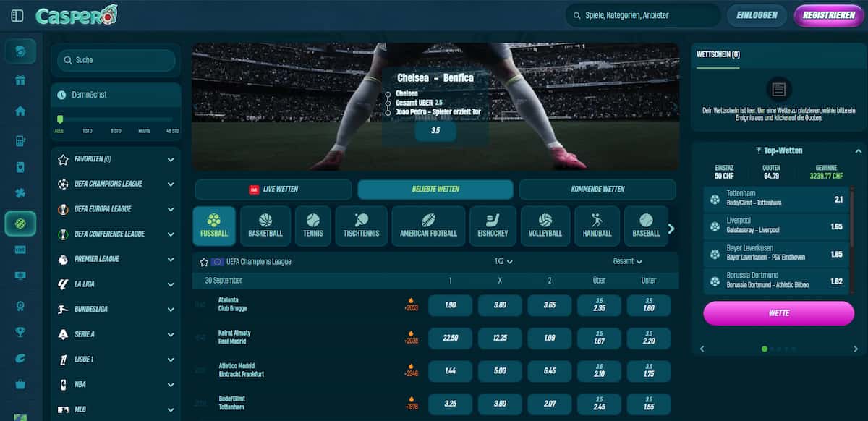Select the Tennis sport icon
Image resolution: width=868 pixels, height=421 pixels.
(x=313, y=226)
